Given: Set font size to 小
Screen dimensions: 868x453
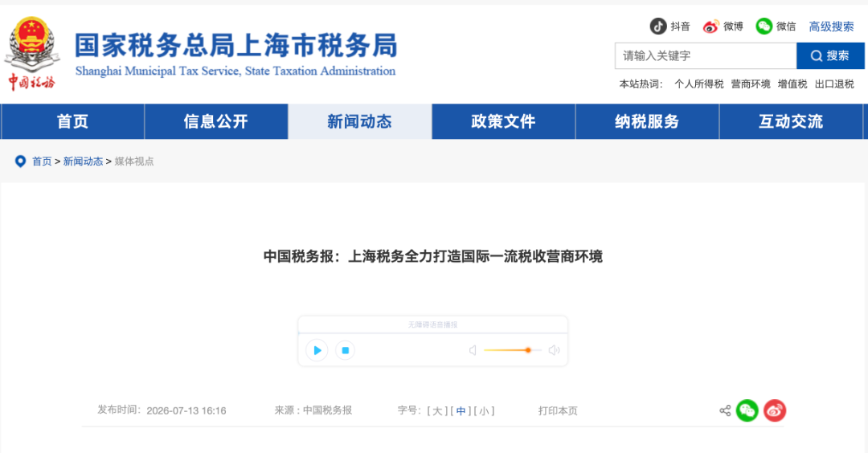Looking at the screenshot, I should (x=485, y=411).
